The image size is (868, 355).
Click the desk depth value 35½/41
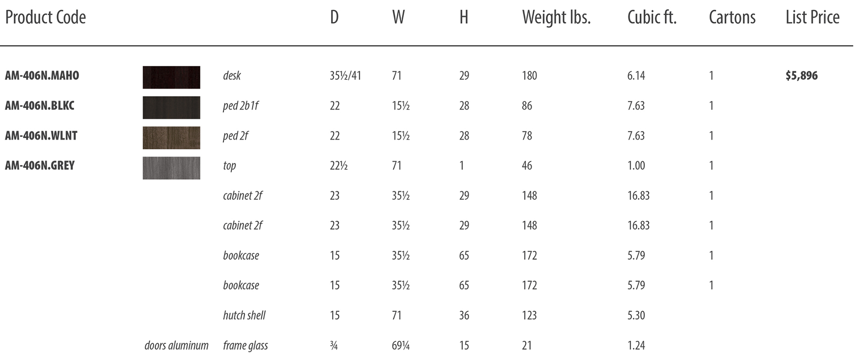[x=345, y=76]
